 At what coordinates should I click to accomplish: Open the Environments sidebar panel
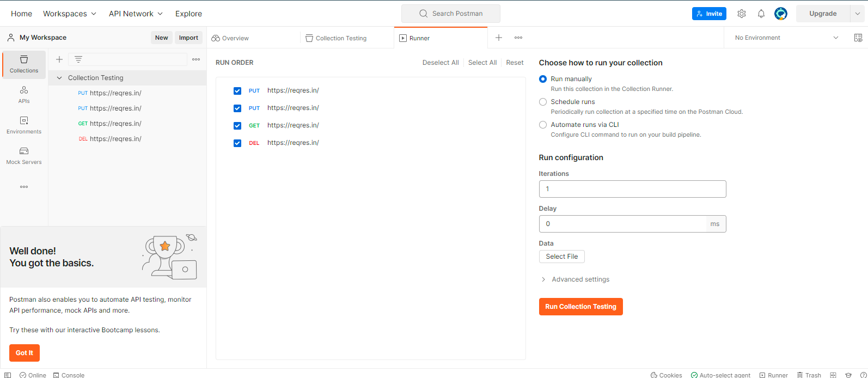24,125
